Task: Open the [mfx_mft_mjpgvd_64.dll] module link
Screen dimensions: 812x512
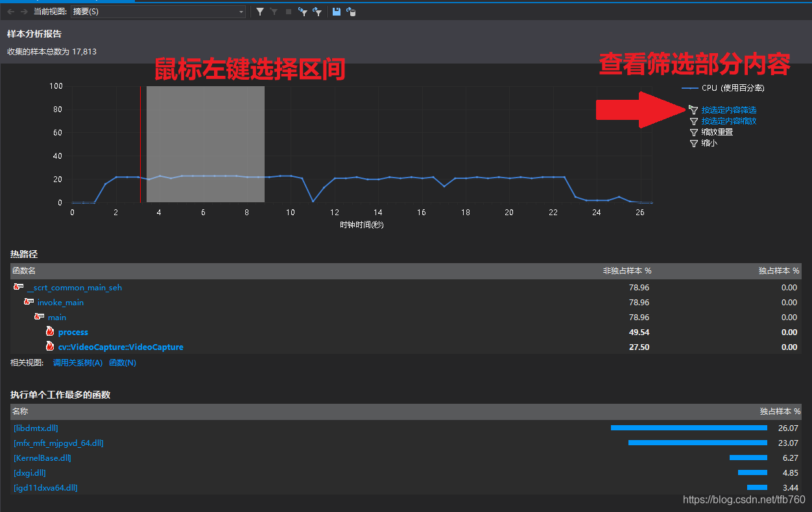Action: (x=58, y=443)
